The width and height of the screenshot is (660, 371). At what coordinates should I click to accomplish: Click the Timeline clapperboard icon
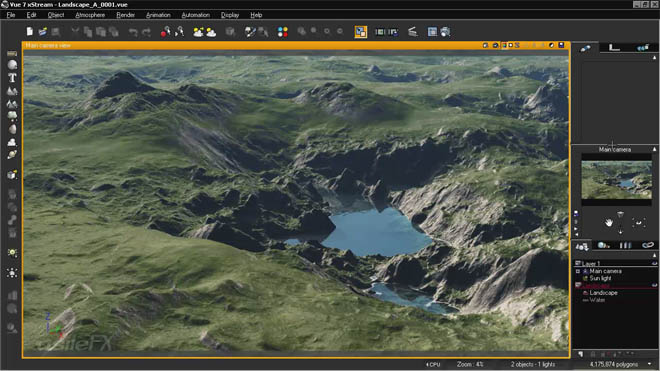click(x=412, y=32)
